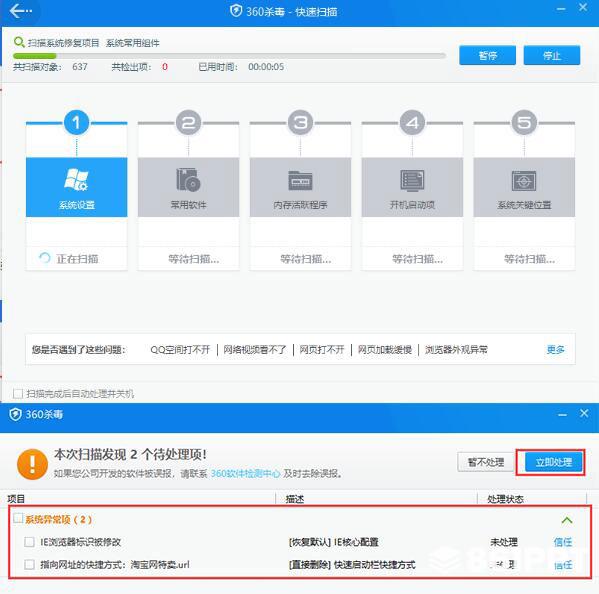Open the 360软件检测中心 link

[245, 473]
